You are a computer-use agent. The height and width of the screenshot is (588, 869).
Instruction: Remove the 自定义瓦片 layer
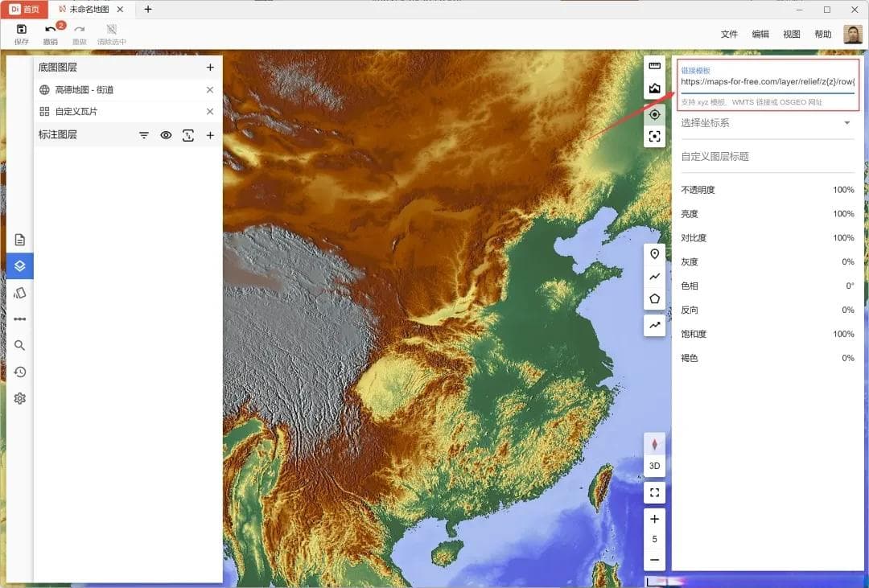pyautogui.click(x=210, y=111)
